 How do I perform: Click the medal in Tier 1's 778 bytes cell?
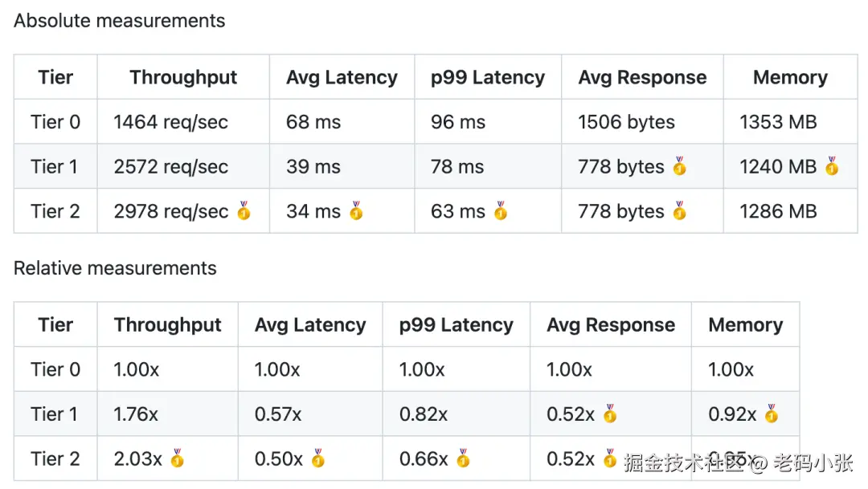coord(680,166)
